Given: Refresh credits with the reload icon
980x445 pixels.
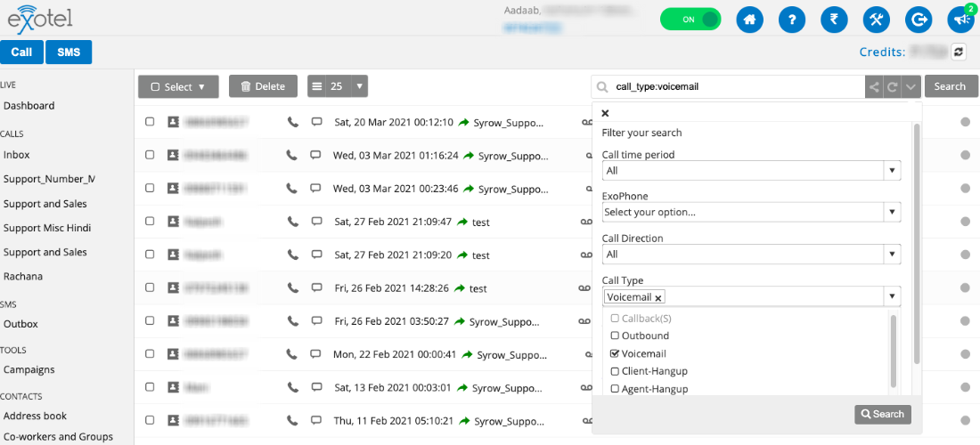Looking at the screenshot, I should pyautogui.click(x=959, y=52).
